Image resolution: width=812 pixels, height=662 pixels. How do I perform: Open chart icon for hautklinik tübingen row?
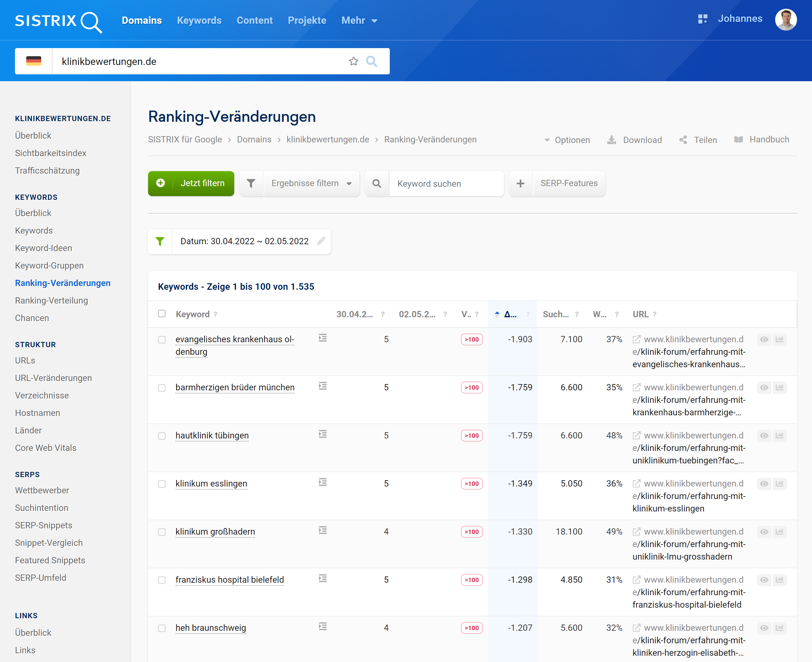click(x=779, y=436)
